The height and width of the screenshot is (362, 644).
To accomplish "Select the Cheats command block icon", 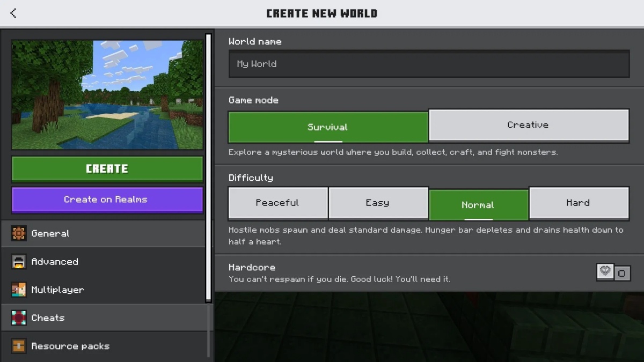I will coord(19,318).
